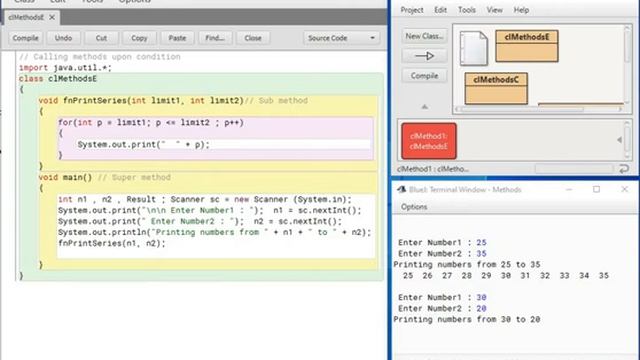Viewport: 640px width, 360px height.
Task: Click the editor Compile button
Action: click(x=25, y=38)
